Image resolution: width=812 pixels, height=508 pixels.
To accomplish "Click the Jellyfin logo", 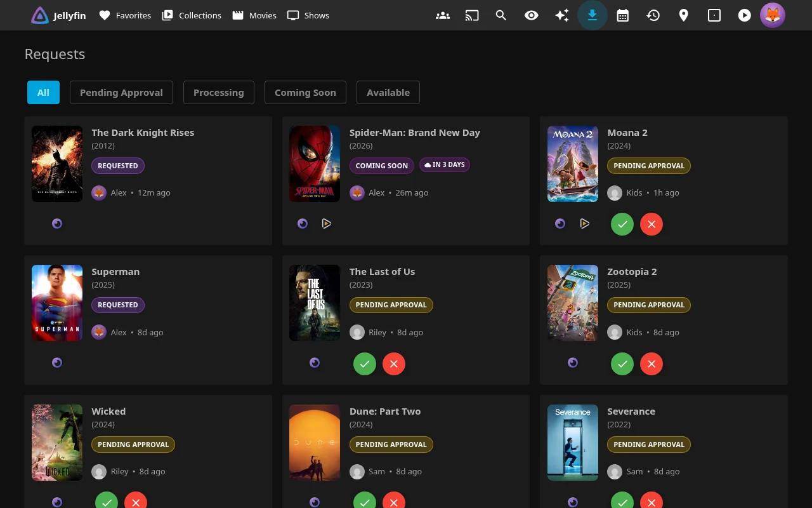I will point(58,15).
